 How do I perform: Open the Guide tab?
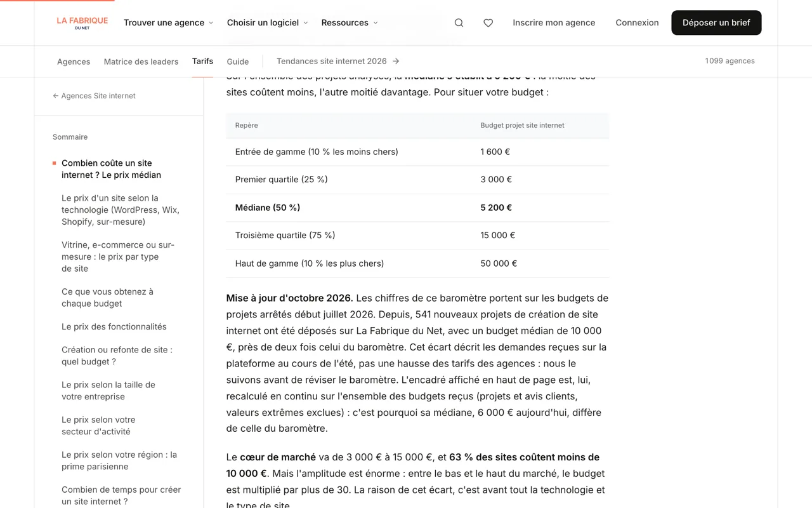point(238,62)
